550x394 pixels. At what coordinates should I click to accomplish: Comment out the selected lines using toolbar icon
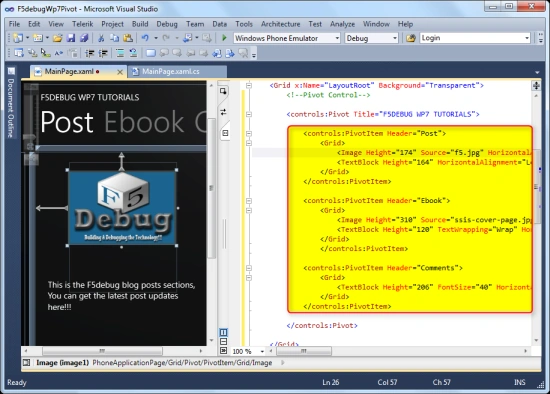point(120,53)
